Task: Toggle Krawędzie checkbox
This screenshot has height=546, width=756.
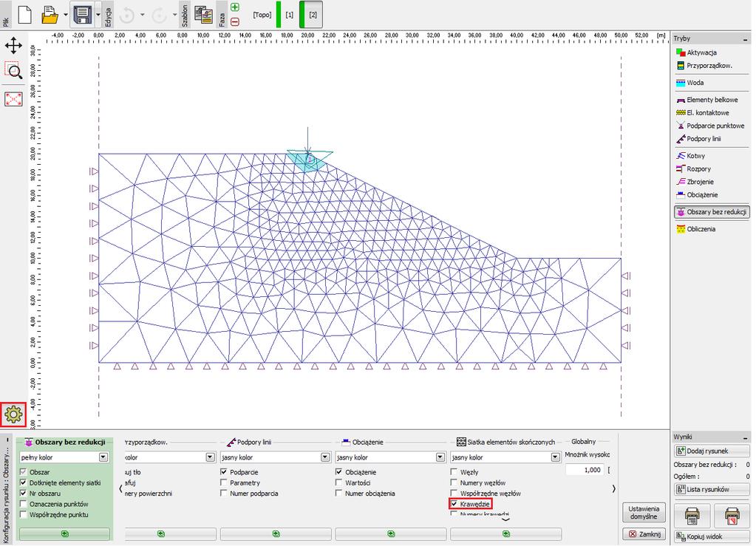Action: [454, 504]
